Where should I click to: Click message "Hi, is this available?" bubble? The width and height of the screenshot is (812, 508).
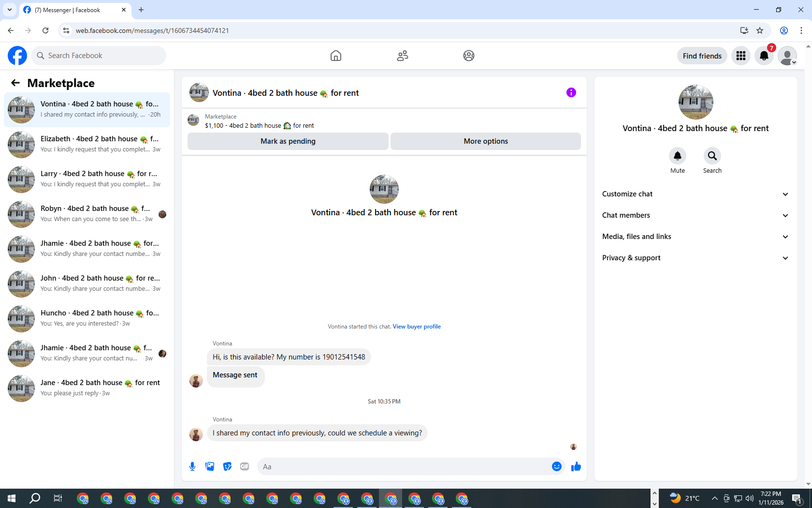[289, 357]
